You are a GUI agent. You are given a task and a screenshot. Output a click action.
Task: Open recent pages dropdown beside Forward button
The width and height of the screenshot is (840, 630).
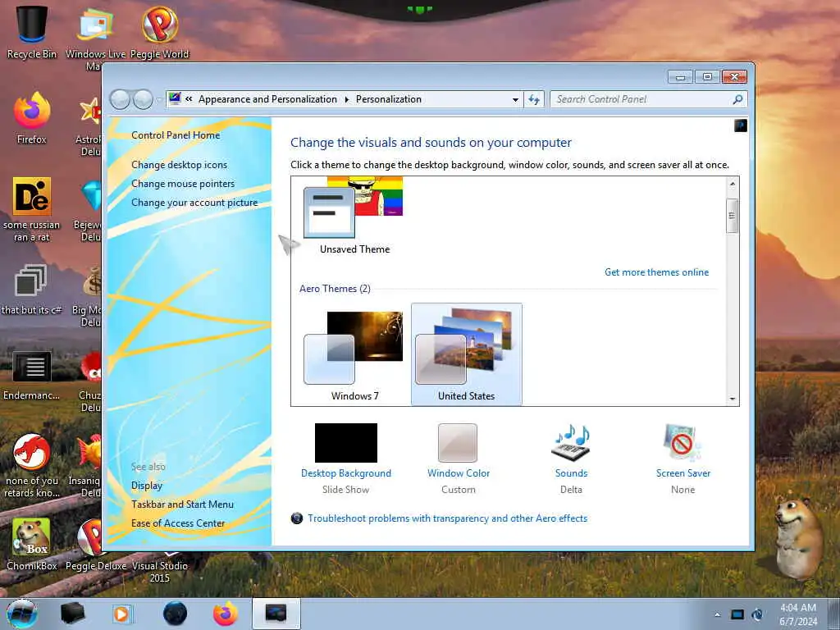pos(158,100)
